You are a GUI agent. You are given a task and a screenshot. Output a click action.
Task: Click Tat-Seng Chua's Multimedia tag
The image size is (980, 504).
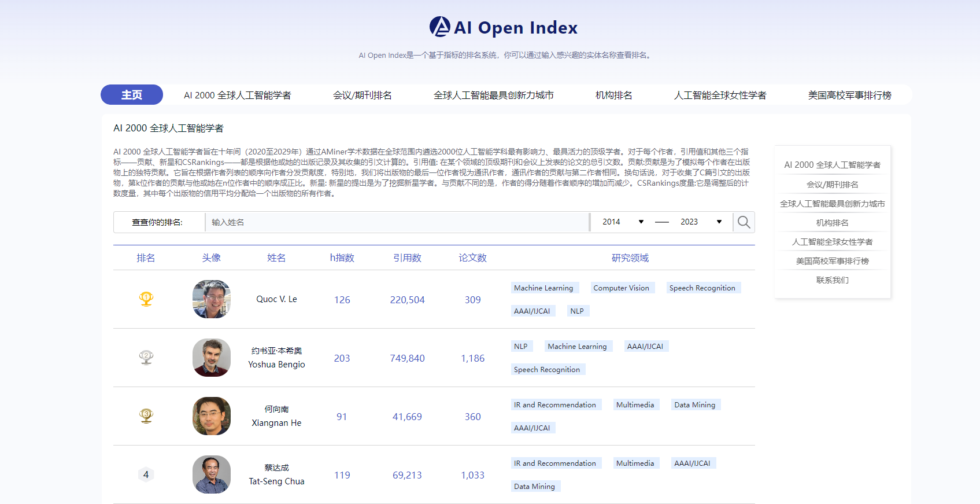point(635,463)
